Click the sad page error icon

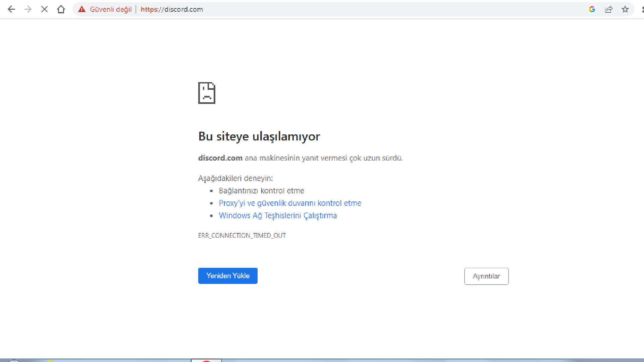(207, 93)
